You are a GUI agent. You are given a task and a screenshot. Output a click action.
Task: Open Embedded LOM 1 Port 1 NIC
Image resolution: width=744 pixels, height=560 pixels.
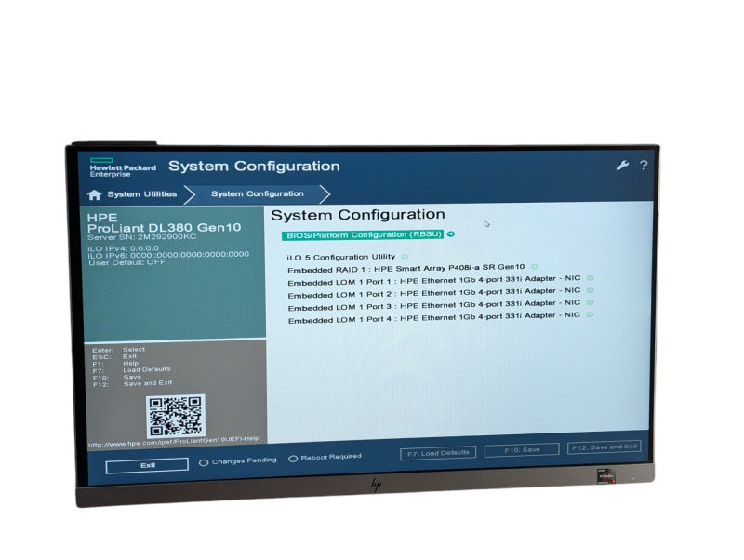pyautogui.click(x=433, y=280)
